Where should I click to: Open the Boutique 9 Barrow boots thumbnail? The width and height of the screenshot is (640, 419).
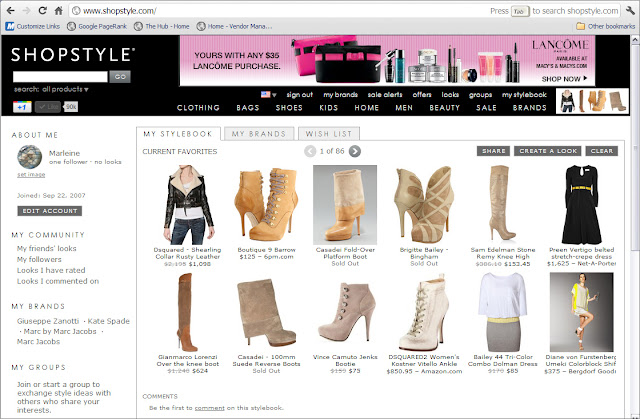266,205
